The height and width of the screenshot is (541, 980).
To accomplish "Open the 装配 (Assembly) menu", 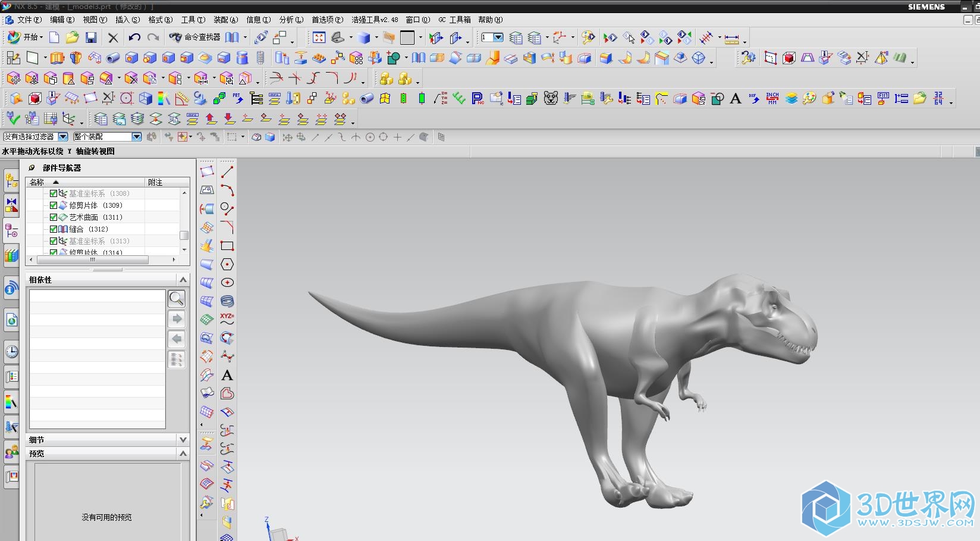I will click(x=225, y=20).
